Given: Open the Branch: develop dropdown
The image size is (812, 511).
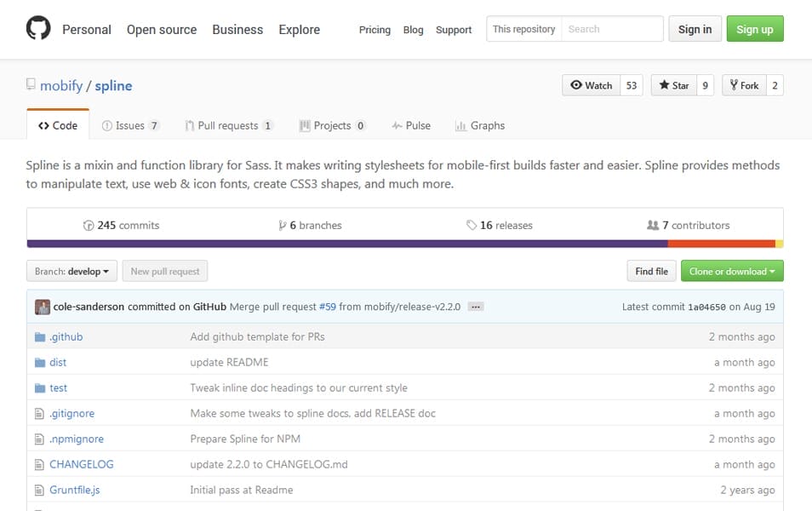Looking at the screenshot, I should (x=72, y=271).
